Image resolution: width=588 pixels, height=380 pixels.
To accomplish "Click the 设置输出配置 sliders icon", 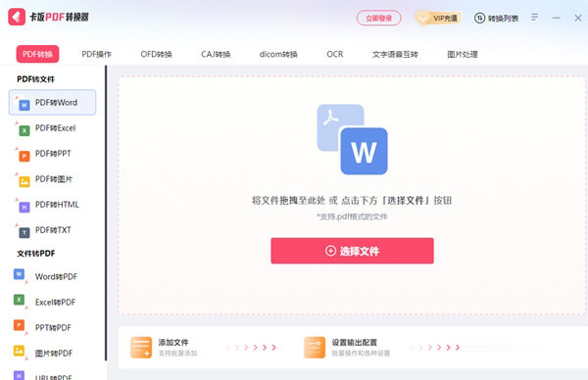I will (x=315, y=348).
